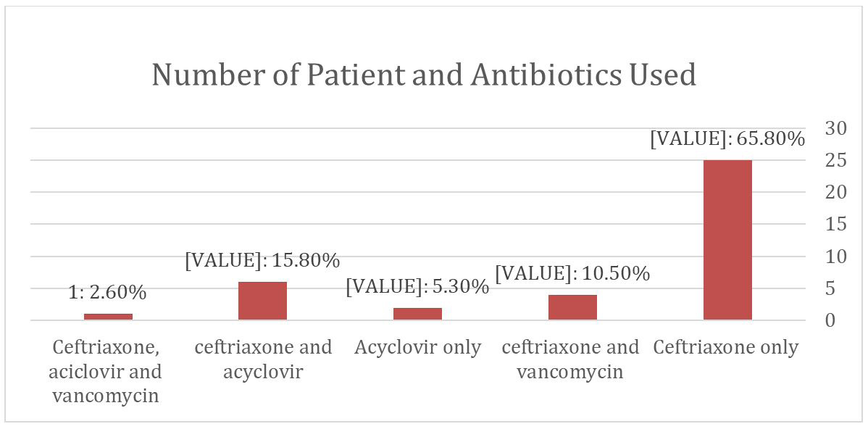Click the smallest bar for triple therapy
The width and height of the screenshot is (868, 429).
[108, 317]
